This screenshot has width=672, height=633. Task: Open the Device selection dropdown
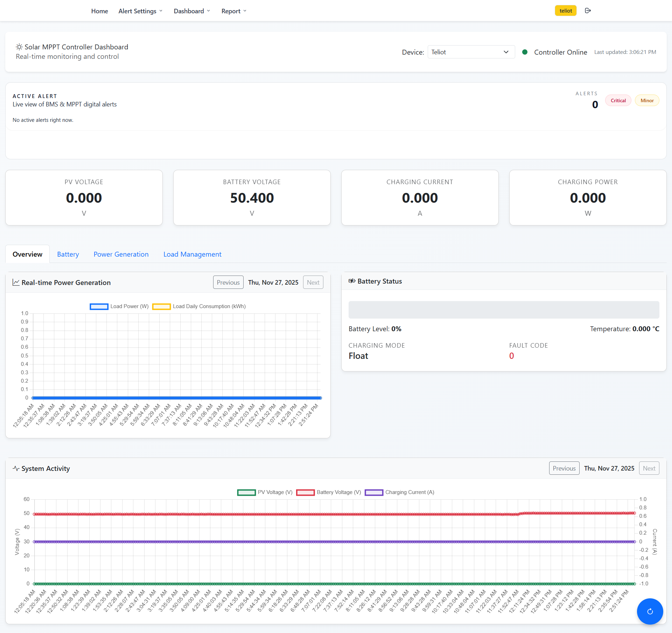point(471,52)
